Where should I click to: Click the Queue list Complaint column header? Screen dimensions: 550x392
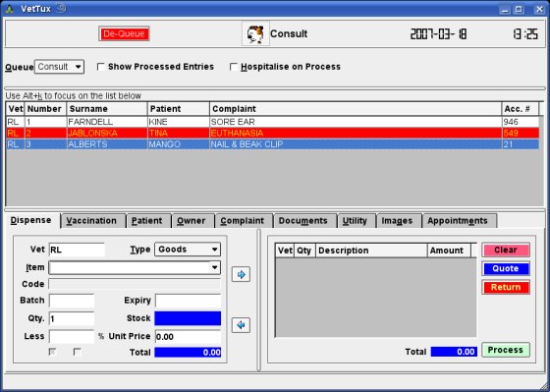tap(356, 109)
